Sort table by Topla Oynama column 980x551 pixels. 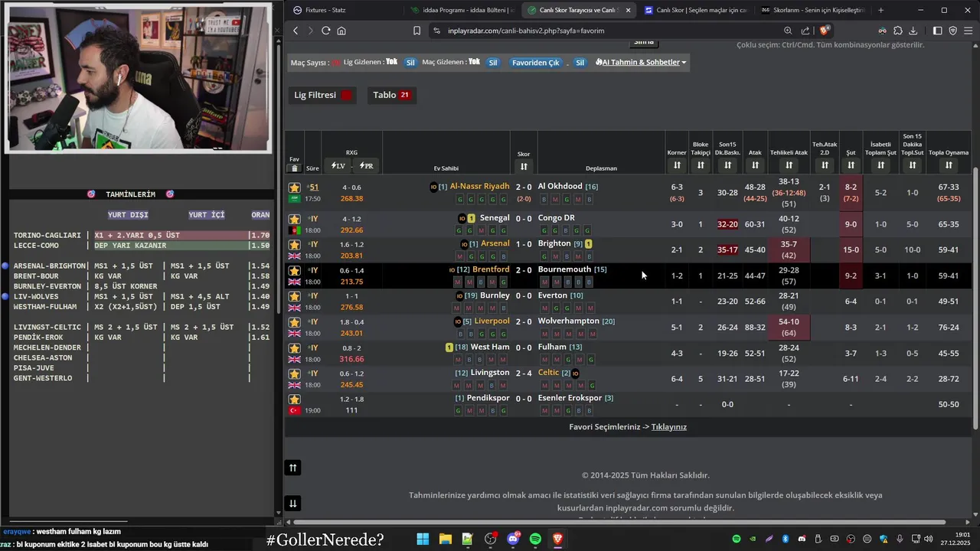pos(949,165)
